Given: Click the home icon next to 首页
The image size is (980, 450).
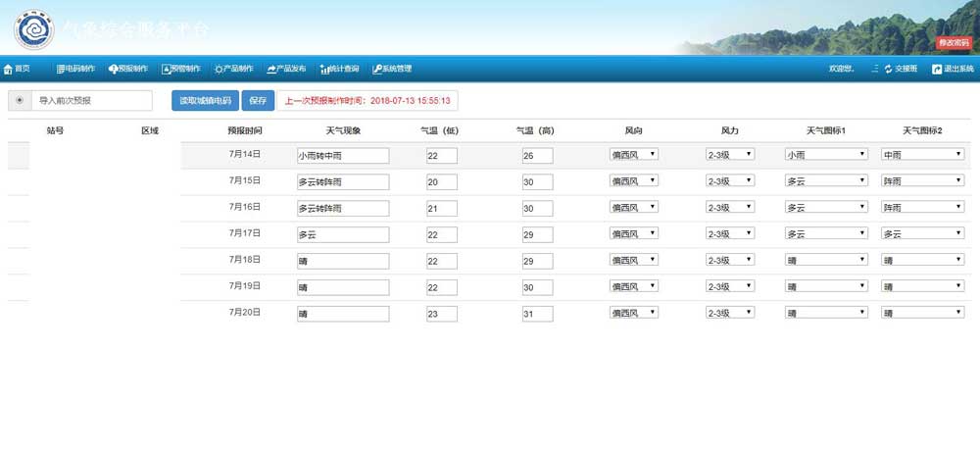Looking at the screenshot, I should point(9,70).
